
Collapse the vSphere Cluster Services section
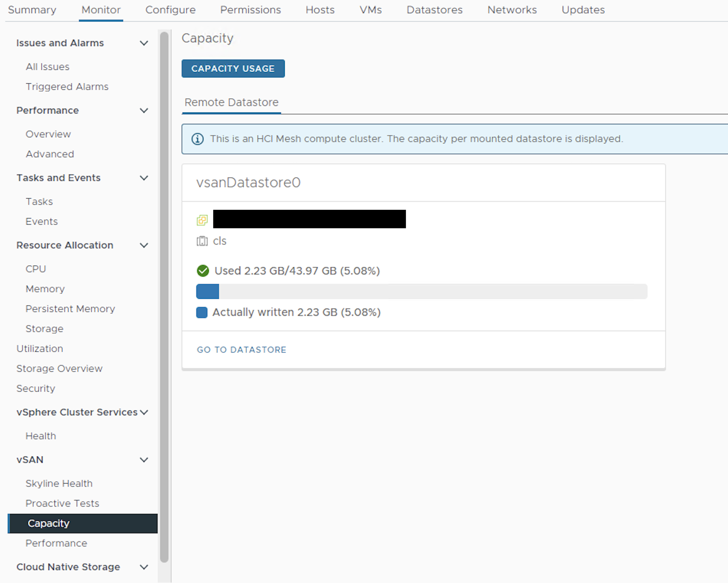click(x=144, y=412)
